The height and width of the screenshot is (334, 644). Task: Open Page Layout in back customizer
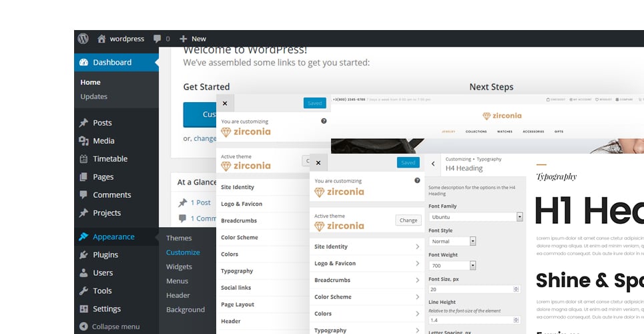(263, 305)
